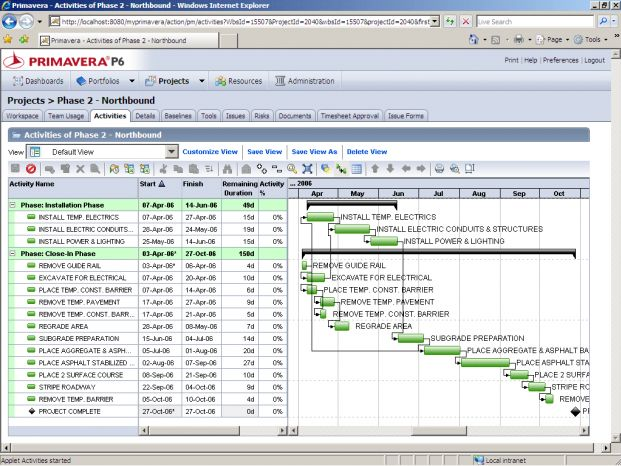621x466 pixels.
Task: Click the Save View As link
Action: (x=314, y=152)
